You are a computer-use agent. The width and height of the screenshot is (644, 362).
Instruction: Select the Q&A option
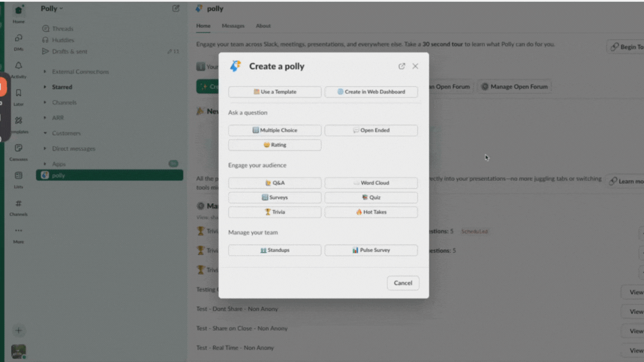(x=275, y=183)
